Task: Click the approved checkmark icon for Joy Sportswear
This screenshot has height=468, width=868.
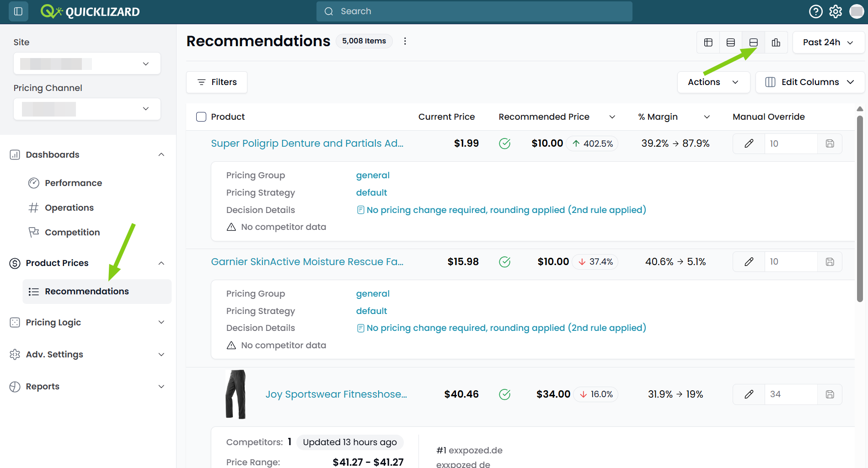Action: coord(505,394)
